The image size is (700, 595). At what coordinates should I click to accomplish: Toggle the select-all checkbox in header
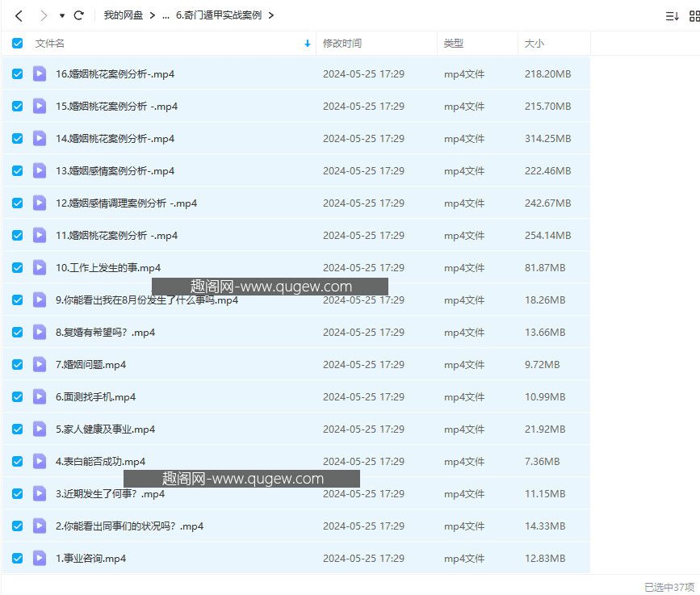tap(18, 44)
